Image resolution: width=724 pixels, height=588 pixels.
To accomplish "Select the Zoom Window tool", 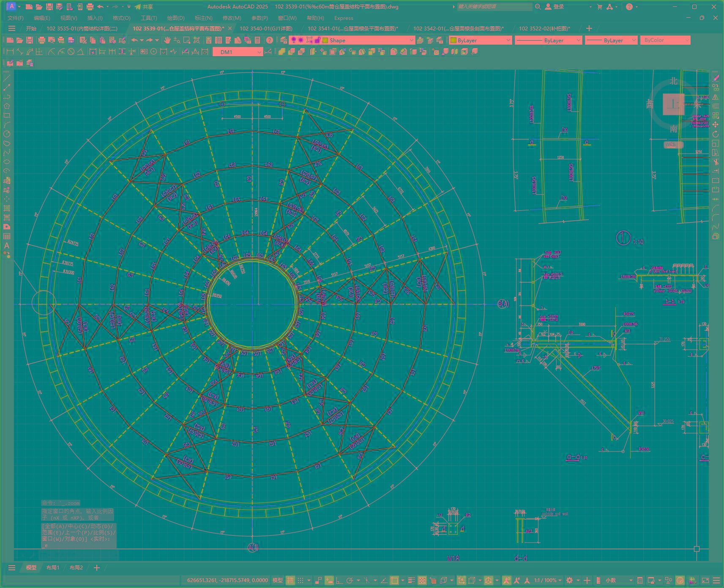I will click(x=186, y=40).
